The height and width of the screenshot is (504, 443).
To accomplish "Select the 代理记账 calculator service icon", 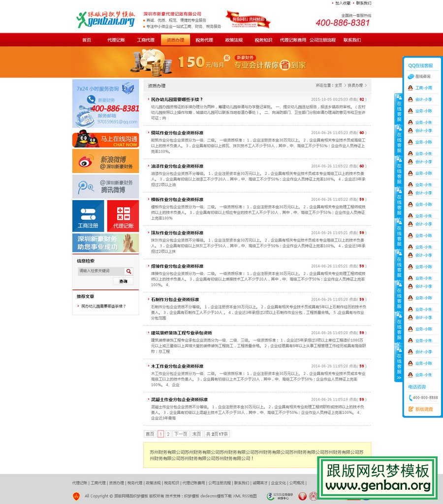I will 123,215.
